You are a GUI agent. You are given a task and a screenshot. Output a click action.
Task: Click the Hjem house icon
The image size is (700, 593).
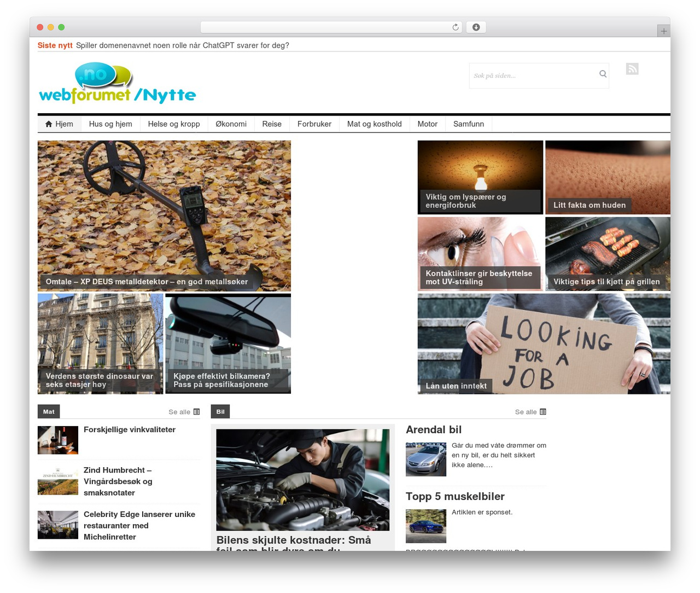pyautogui.click(x=49, y=124)
